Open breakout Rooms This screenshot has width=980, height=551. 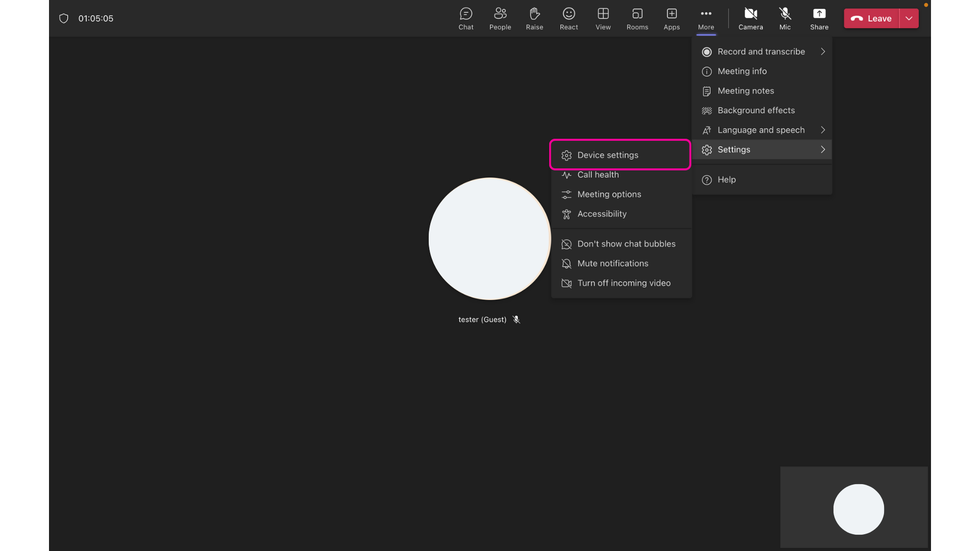pyautogui.click(x=637, y=18)
